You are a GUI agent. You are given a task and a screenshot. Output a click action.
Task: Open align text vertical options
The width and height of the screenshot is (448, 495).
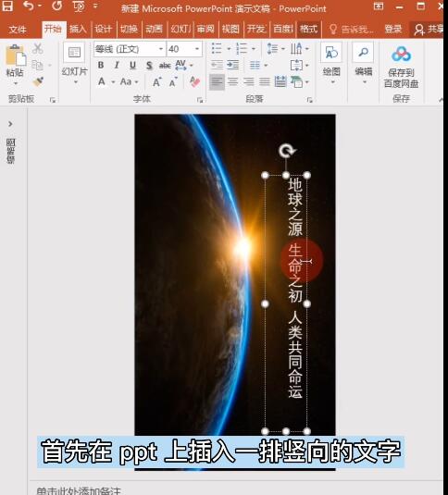pyautogui.click(x=299, y=66)
